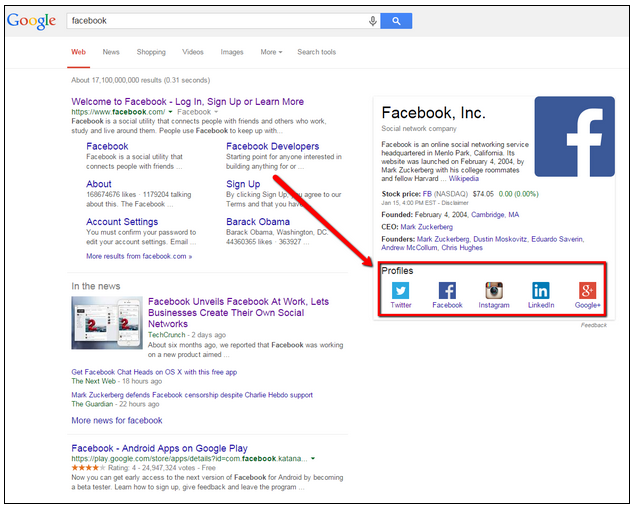
Task: Click the FB stock ticker link
Action: [x=427, y=194]
